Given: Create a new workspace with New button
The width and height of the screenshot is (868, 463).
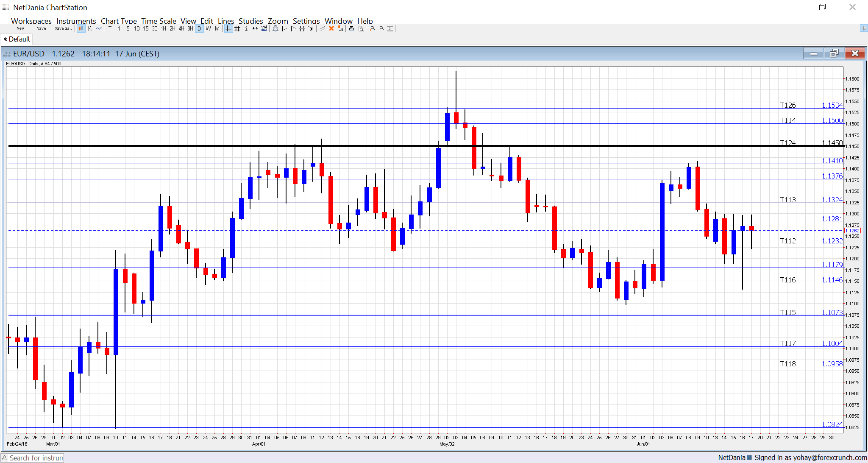Looking at the screenshot, I should coord(20,28).
